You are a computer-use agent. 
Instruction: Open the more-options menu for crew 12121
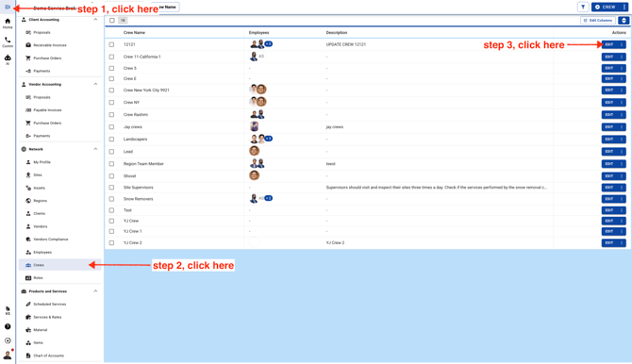(x=622, y=44)
